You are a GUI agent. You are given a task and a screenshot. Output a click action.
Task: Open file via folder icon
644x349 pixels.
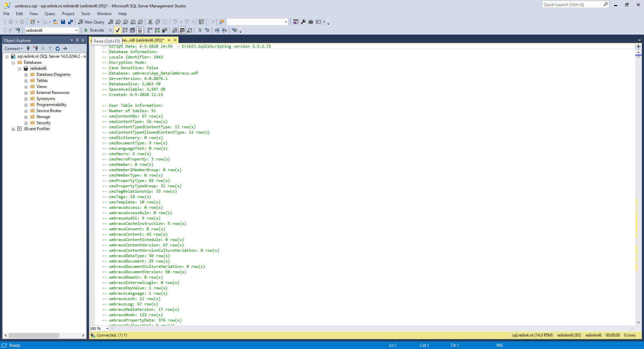[56, 22]
